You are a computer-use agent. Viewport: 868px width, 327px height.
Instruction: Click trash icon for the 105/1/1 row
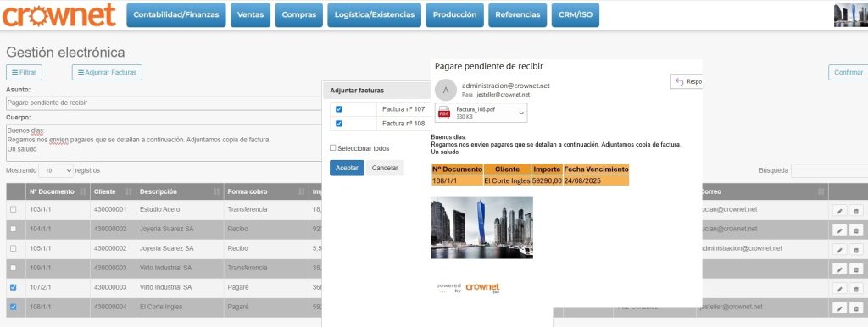tap(856, 250)
